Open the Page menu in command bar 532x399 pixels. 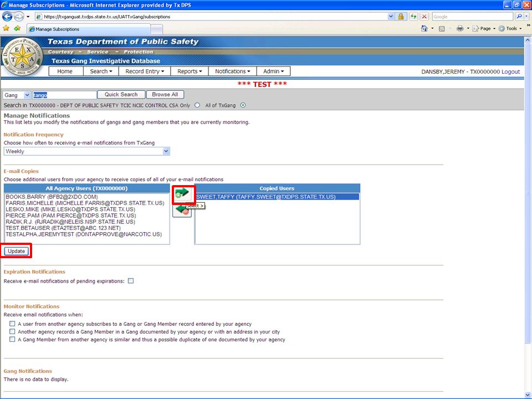[x=484, y=28]
